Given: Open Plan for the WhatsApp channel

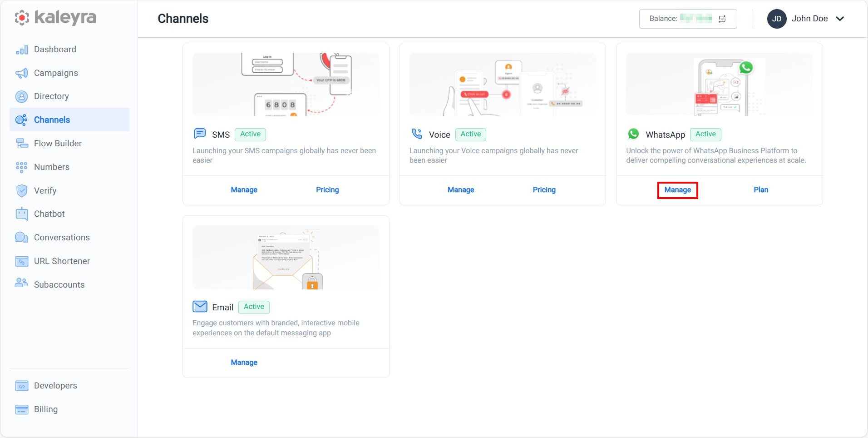Looking at the screenshot, I should (761, 190).
